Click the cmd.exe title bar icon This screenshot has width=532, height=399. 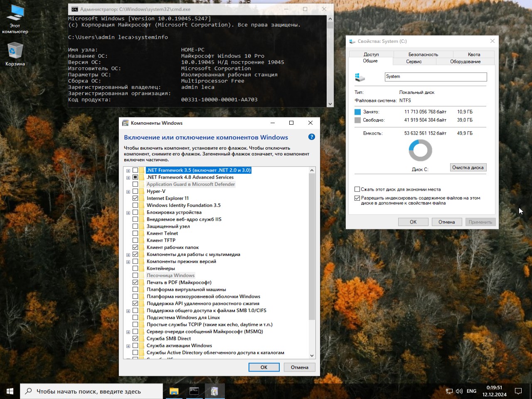[x=75, y=9]
